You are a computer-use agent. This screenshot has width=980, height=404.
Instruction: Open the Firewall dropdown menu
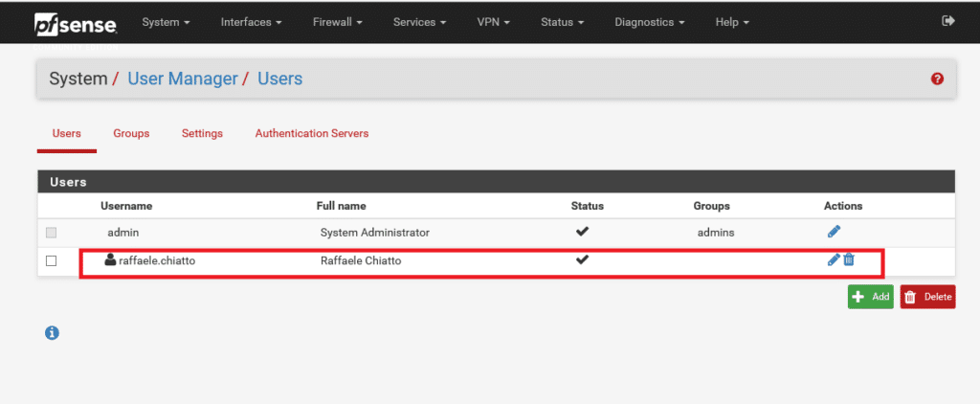click(338, 22)
